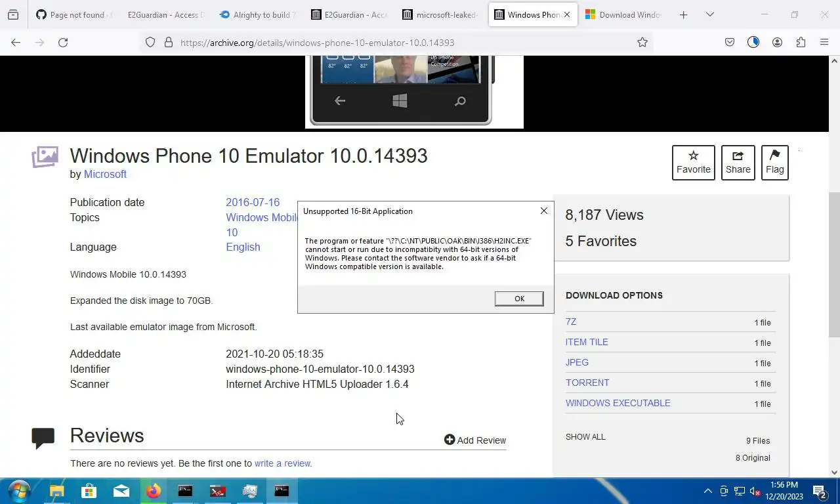
Task: Open the Mail app from the taskbar
Action: pos(121,491)
